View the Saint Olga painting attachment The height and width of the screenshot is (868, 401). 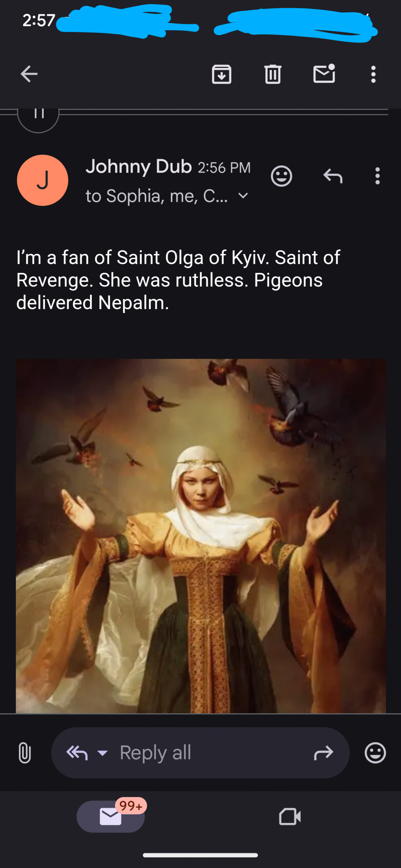[201, 536]
